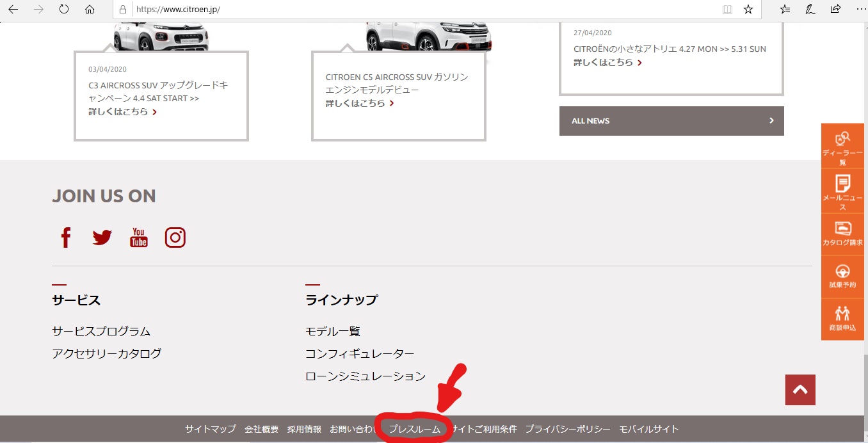Viewport: 868px width, 443px height.
Task: Open お問い合わせ in footer bar
Action: (353, 430)
